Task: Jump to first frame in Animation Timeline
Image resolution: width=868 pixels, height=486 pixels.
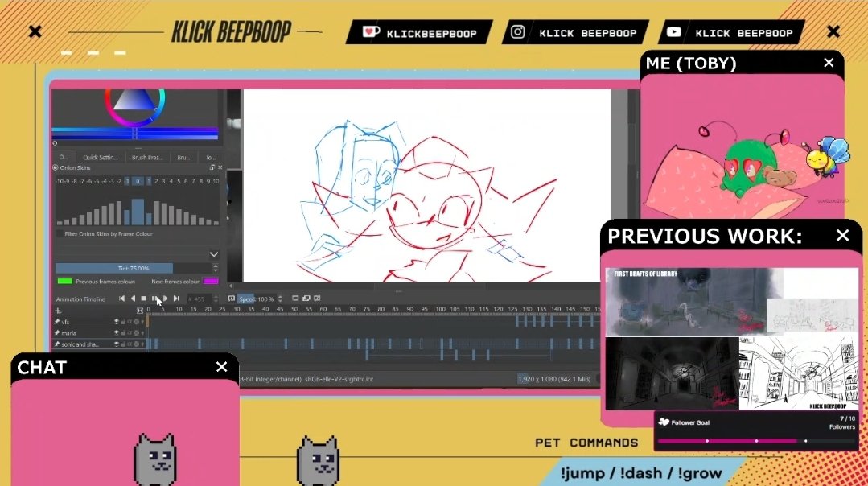Action: coord(121,299)
